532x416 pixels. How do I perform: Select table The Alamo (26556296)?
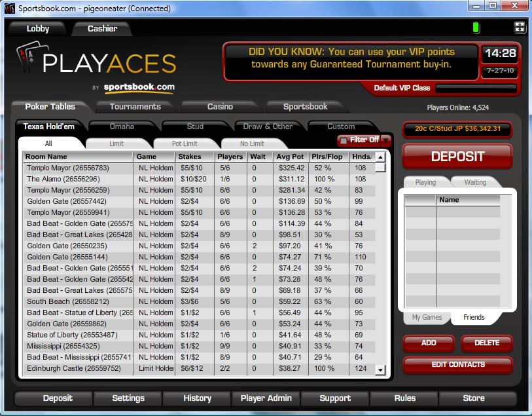(x=200, y=179)
